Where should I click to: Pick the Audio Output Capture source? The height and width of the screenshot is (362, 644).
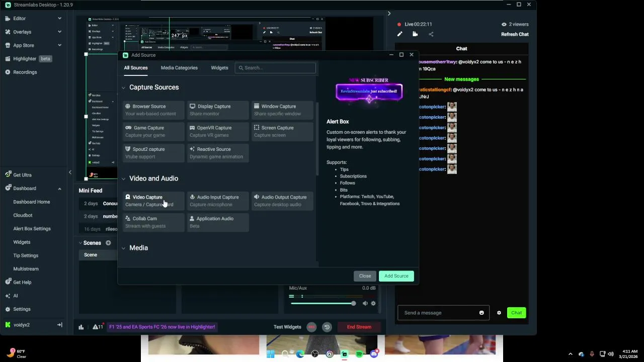pos(282,201)
